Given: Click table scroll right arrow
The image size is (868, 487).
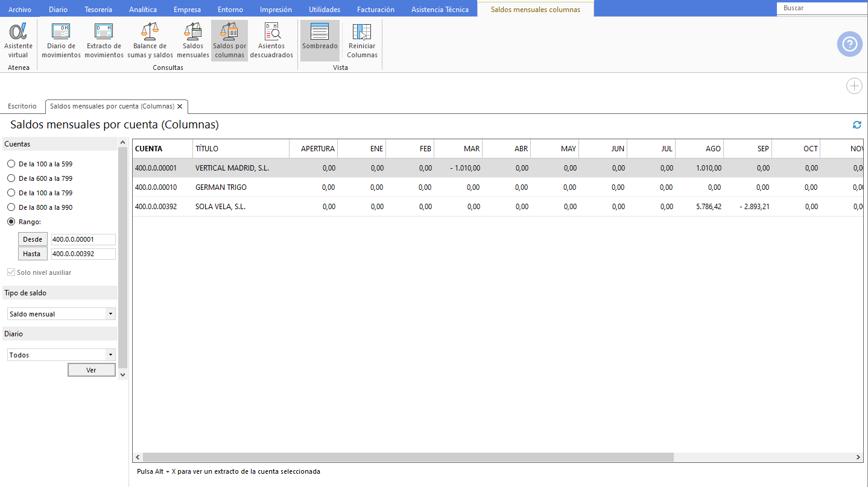Looking at the screenshot, I should point(858,457).
